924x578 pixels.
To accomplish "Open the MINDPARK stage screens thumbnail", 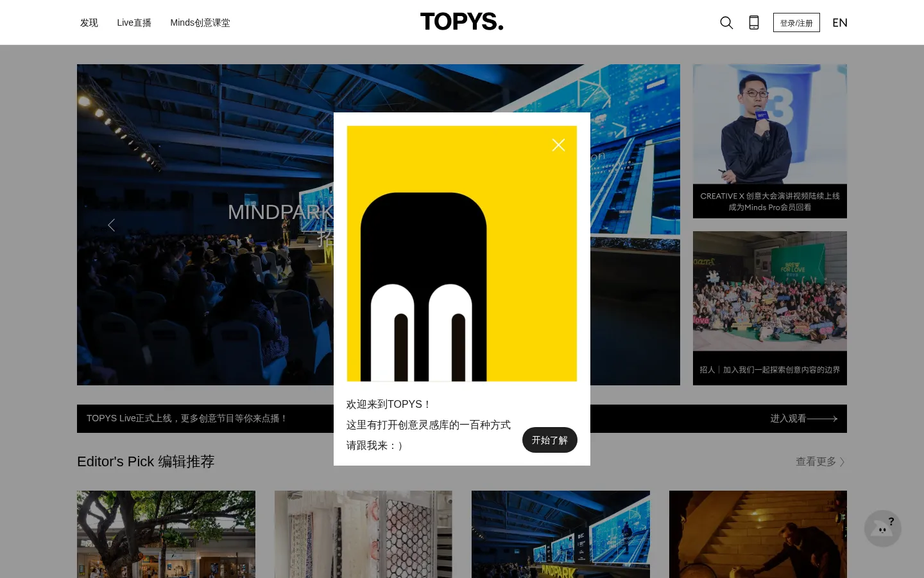I will (x=561, y=534).
